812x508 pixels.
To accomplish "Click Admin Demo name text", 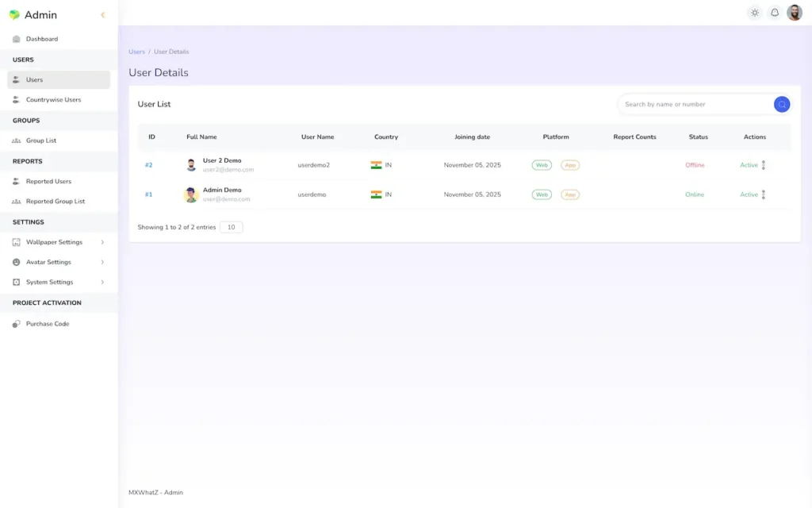I will coord(222,190).
